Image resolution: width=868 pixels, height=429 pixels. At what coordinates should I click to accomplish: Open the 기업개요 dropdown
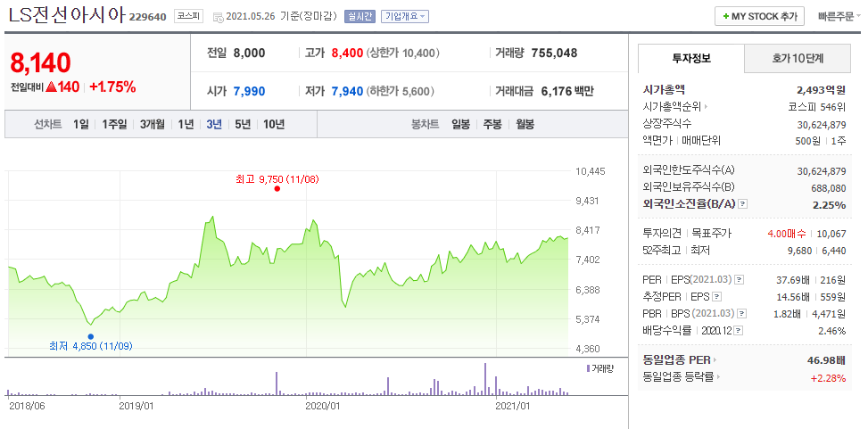pos(405,17)
